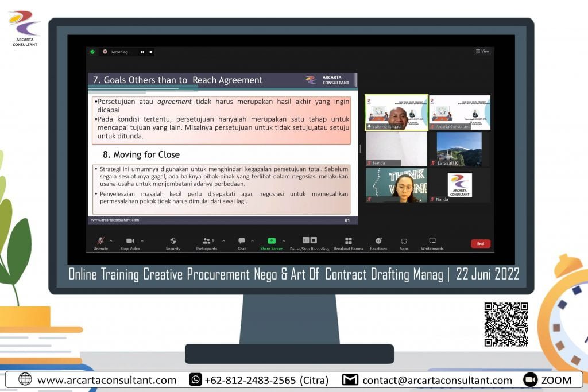Click the red End button
The image size is (588, 392).
(480, 243)
